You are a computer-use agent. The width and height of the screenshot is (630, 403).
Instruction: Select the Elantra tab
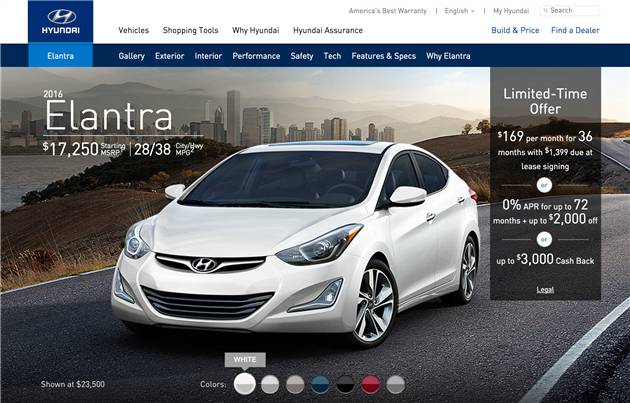click(x=61, y=55)
